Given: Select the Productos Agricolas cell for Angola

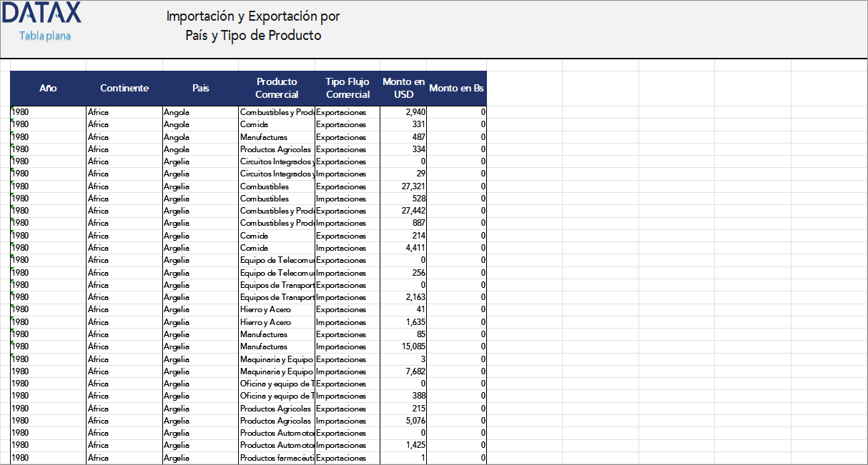Looking at the screenshot, I should click(x=275, y=149).
